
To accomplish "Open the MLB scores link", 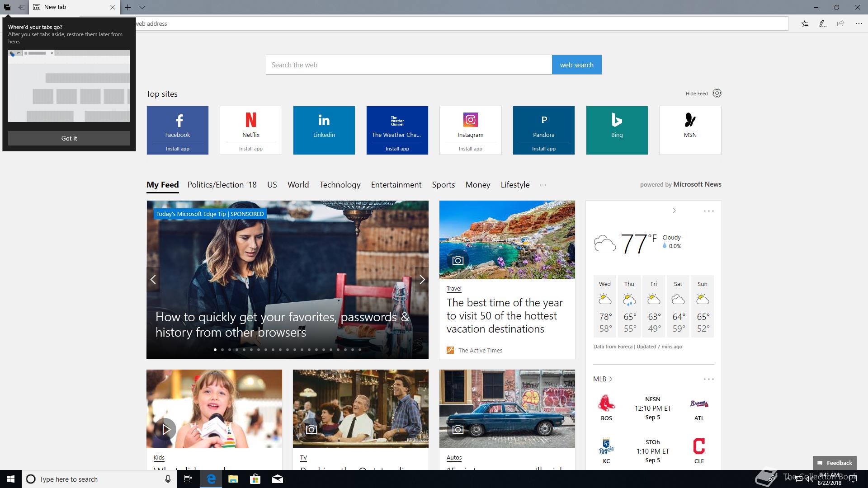I will pos(603,379).
